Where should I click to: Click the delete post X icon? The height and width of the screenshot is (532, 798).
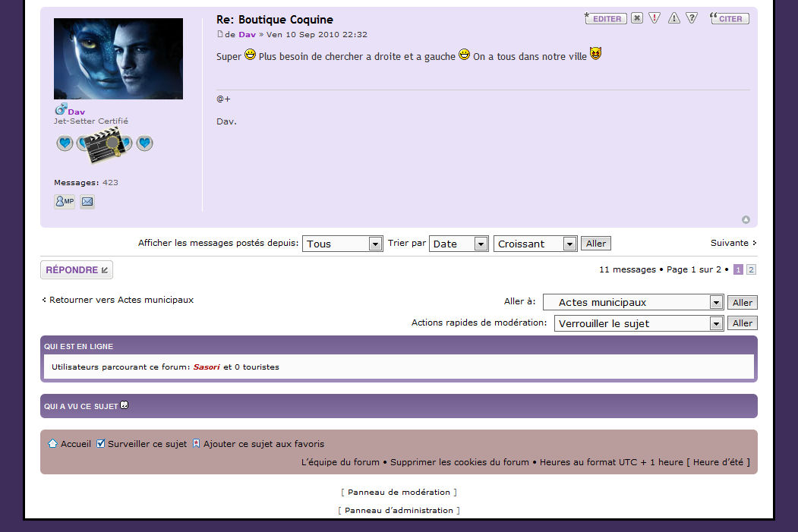click(636, 18)
